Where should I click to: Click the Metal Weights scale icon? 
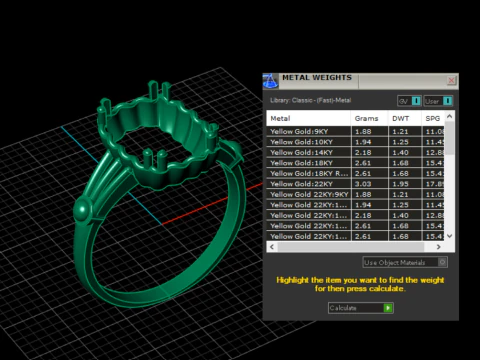[x=270, y=81]
